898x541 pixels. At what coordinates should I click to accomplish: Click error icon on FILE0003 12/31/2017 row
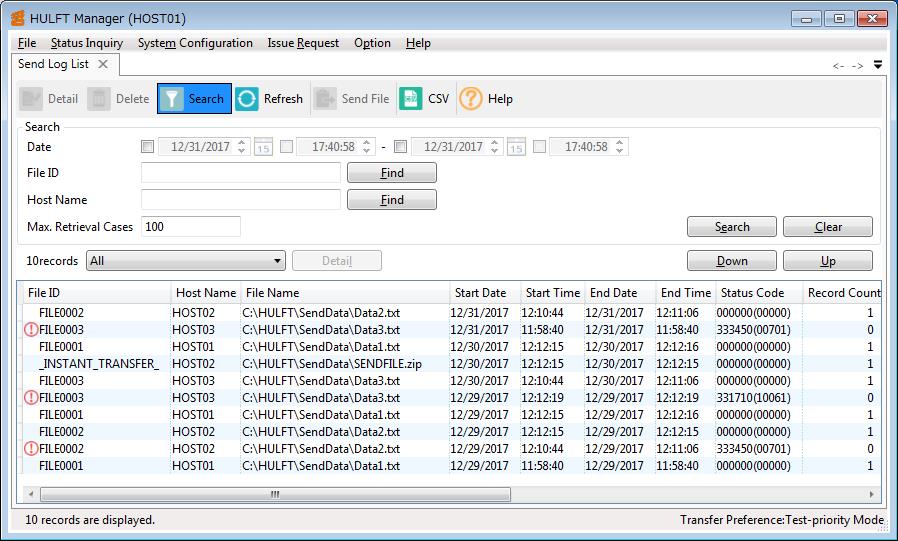[31, 330]
